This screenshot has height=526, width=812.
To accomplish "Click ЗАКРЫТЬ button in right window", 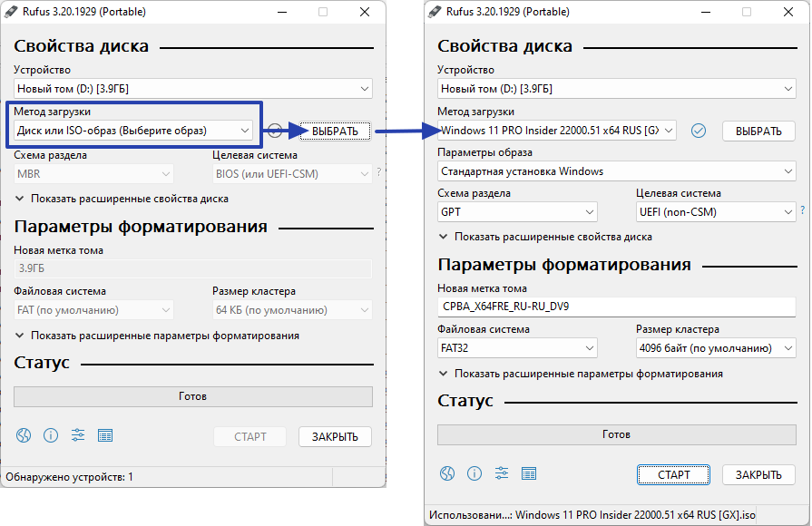I will [x=758, y=474].
